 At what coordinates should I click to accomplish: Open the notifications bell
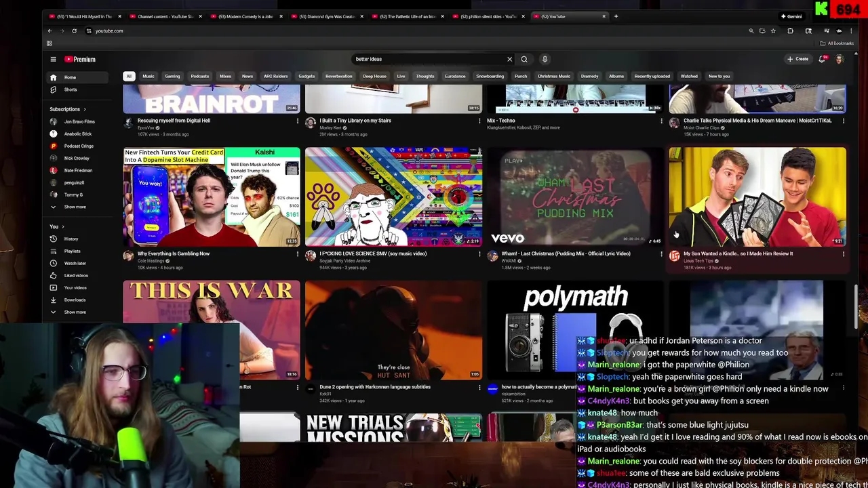click(822, 59)
